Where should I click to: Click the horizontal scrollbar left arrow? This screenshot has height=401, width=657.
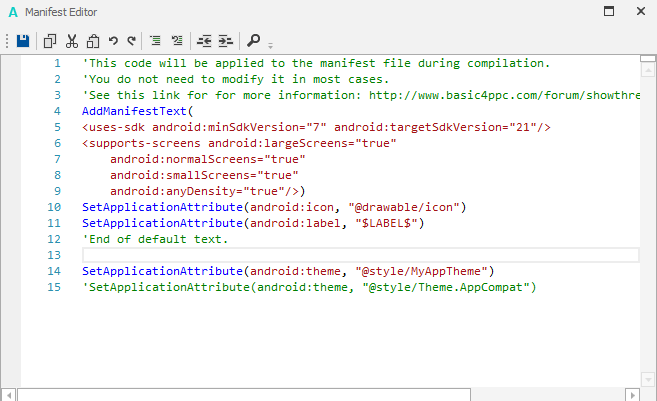pos(9,395)
